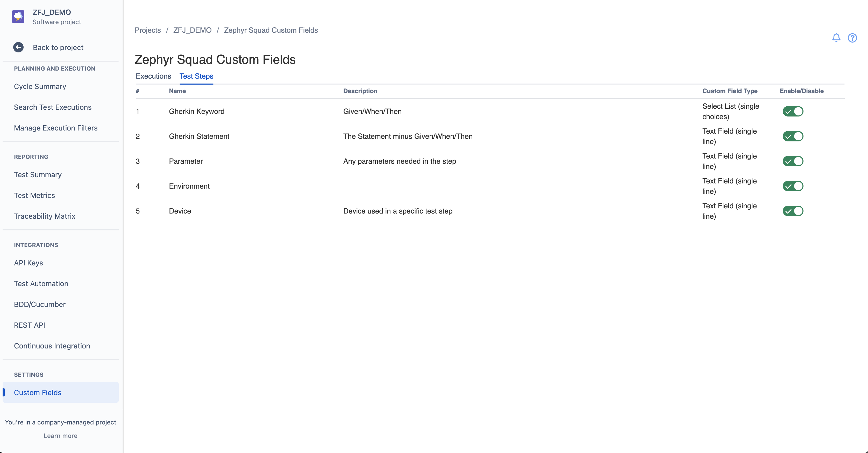
Task: Toggle off the Gherkin Statement field
Action: [793, 136]
